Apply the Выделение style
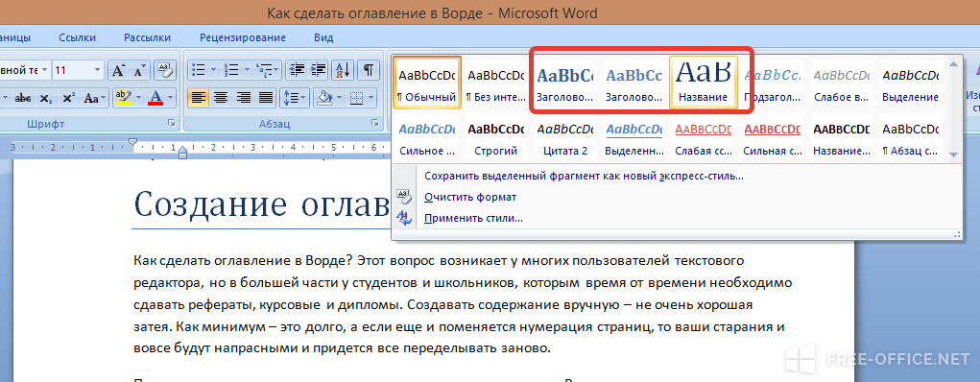Viewport: 980px width, 382px height. (911, 83)
